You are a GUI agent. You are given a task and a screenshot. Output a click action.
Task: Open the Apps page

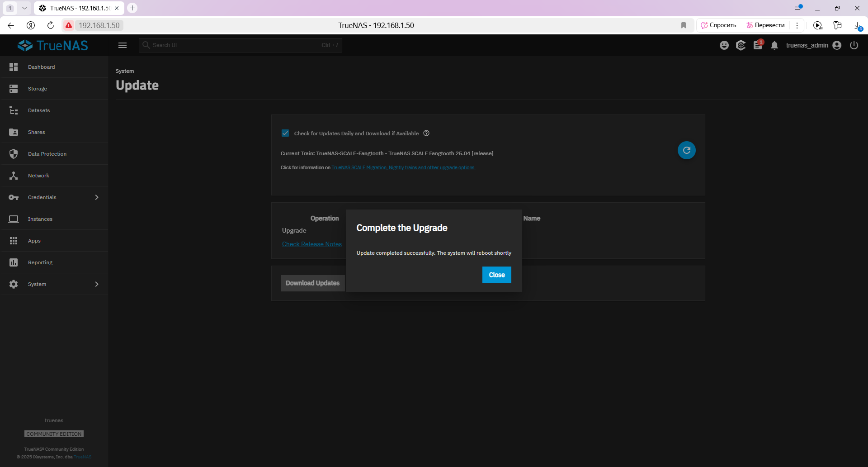pyautogui.click(x=54, y=241)
